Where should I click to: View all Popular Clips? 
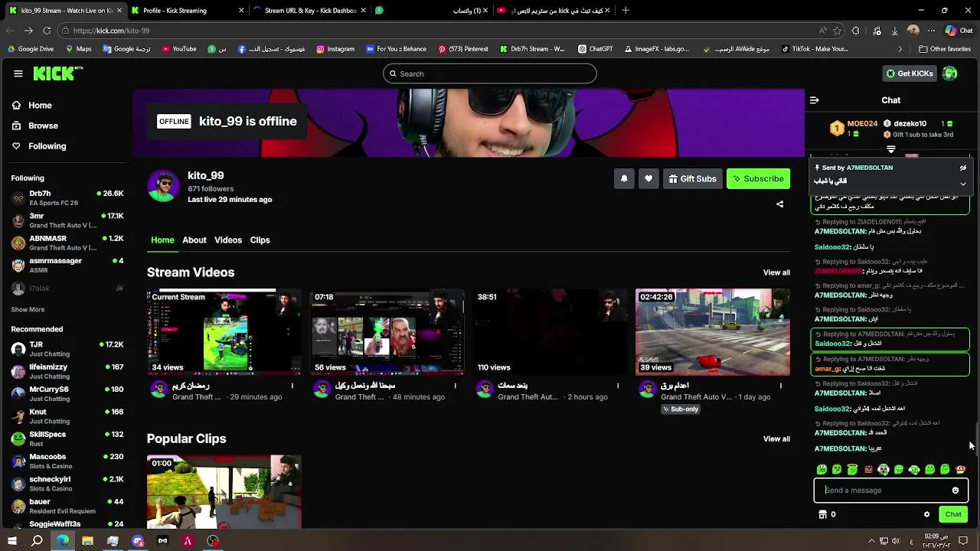click(x=776, y=439)
